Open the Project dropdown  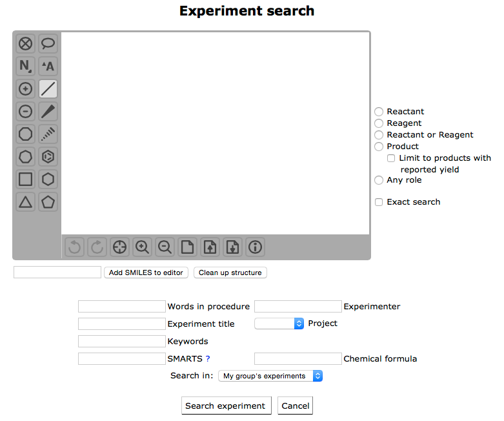tap(279, 323)
